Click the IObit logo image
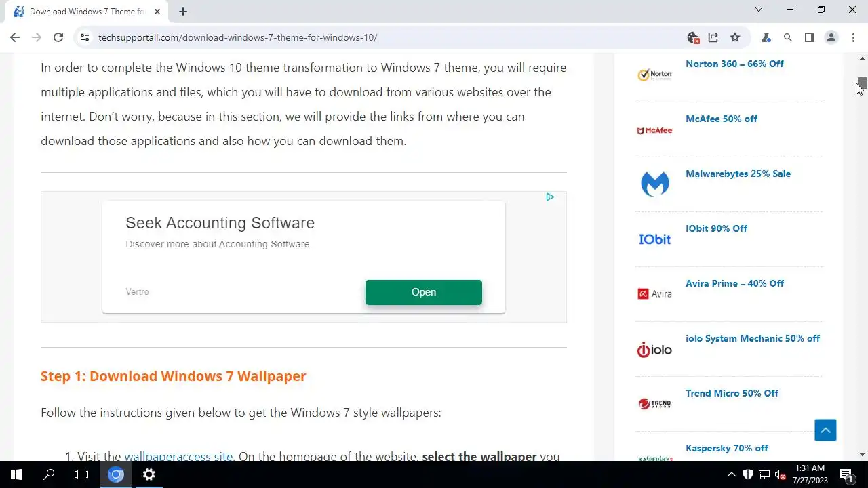 [654, 239]
